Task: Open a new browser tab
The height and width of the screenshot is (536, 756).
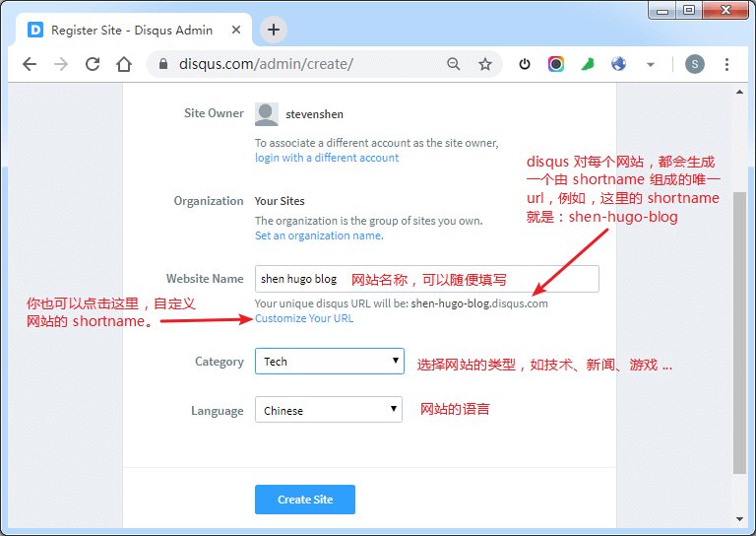Action: [x=274, y=30]
